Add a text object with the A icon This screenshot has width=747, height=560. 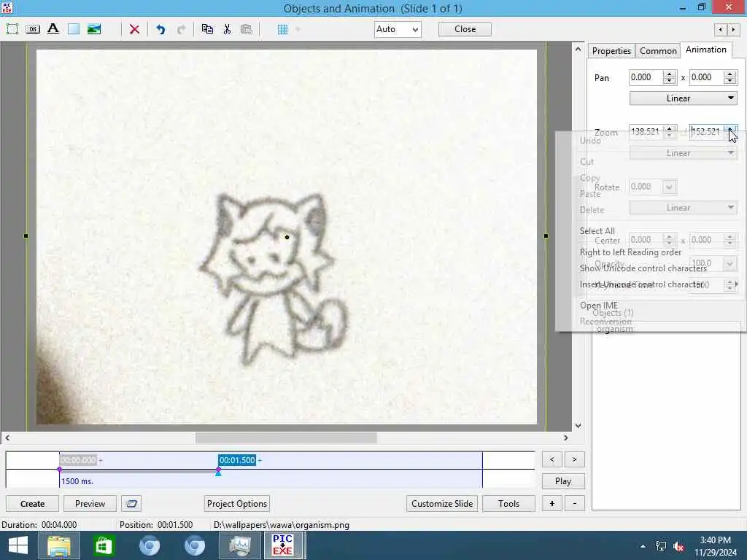tap(53, 28)
